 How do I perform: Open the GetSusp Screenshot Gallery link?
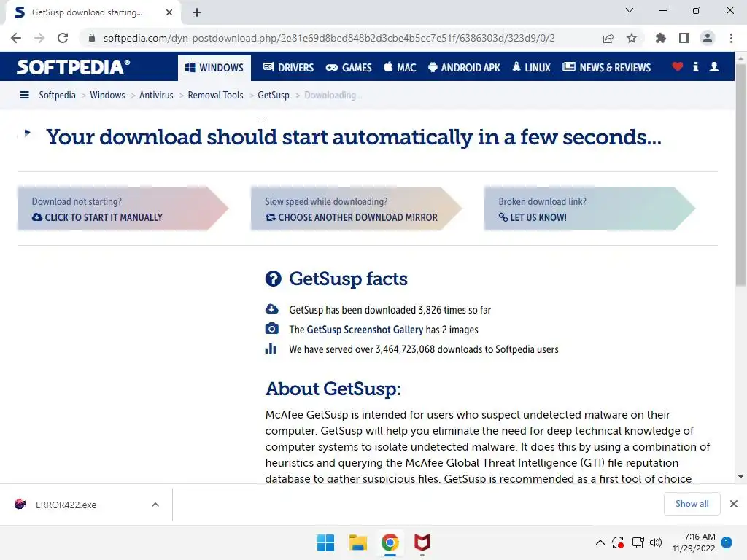[365, 330]
